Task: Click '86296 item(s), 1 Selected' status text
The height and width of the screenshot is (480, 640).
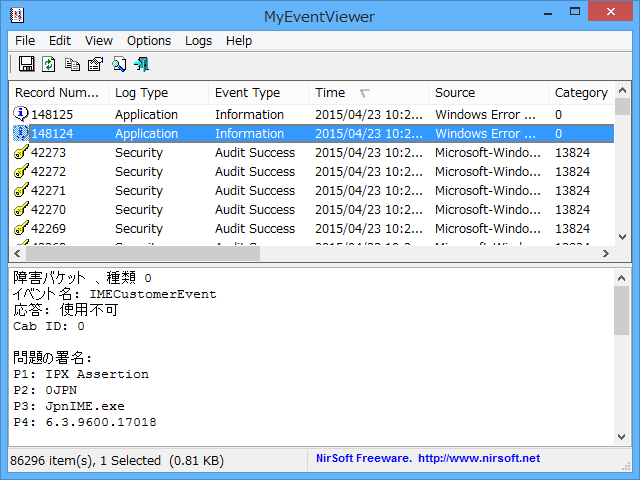Action: tap(85, 460)
